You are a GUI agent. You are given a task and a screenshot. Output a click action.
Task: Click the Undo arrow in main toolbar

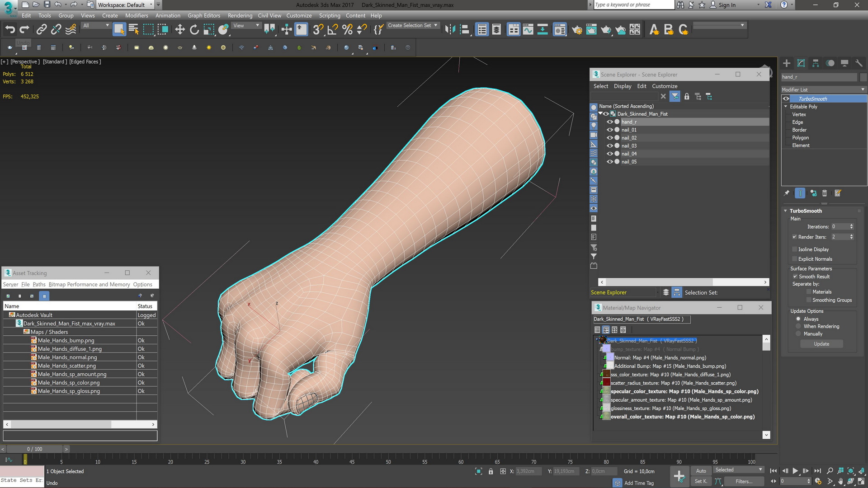click(x=10, y=29)
